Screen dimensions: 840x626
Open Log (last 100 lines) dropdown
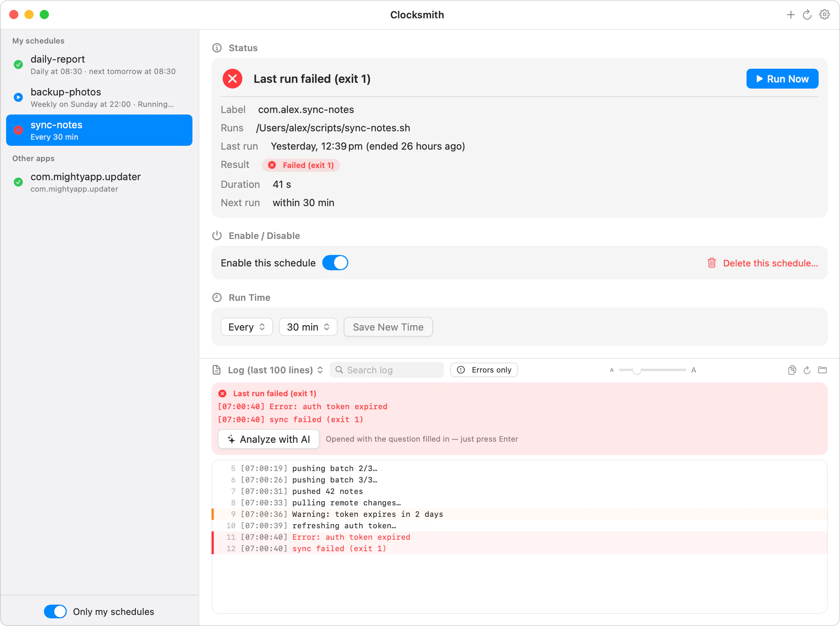[275, 370]
